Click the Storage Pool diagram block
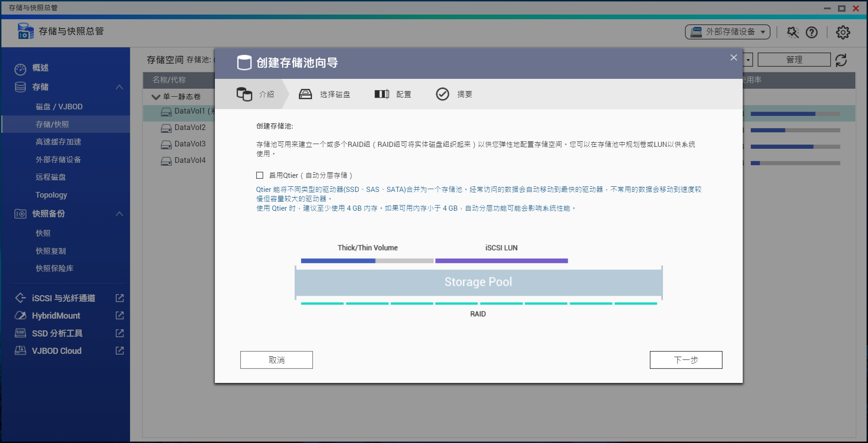 [479, 282]
